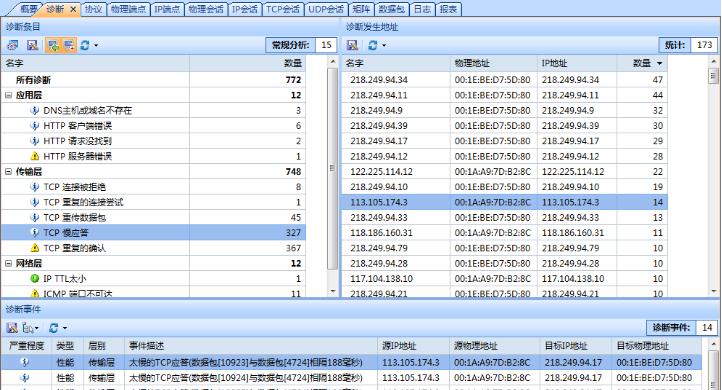Click the info icon beside TCP 重传数据包
Viewport: 722px width, 390px height.
click(x=34, y=217)
